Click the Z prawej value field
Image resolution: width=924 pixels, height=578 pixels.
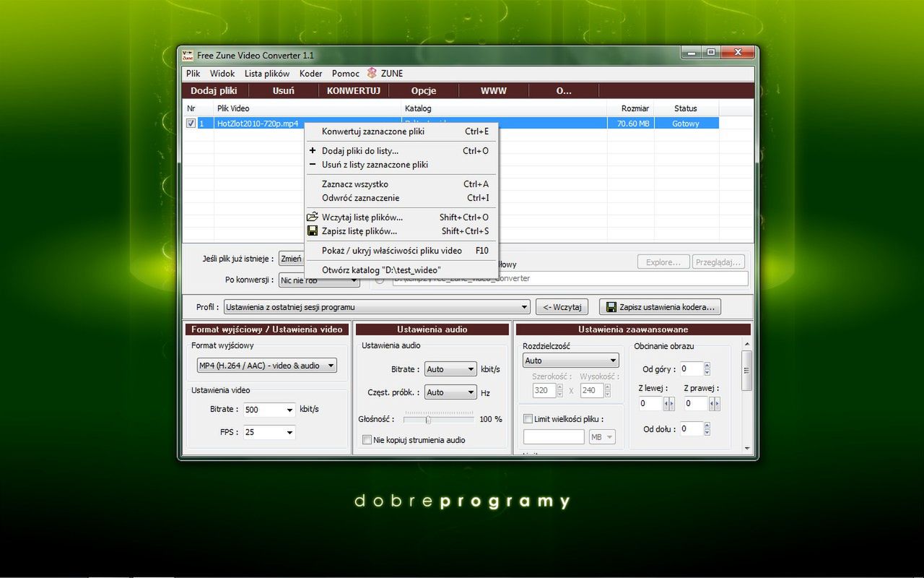tap(696, 404)
